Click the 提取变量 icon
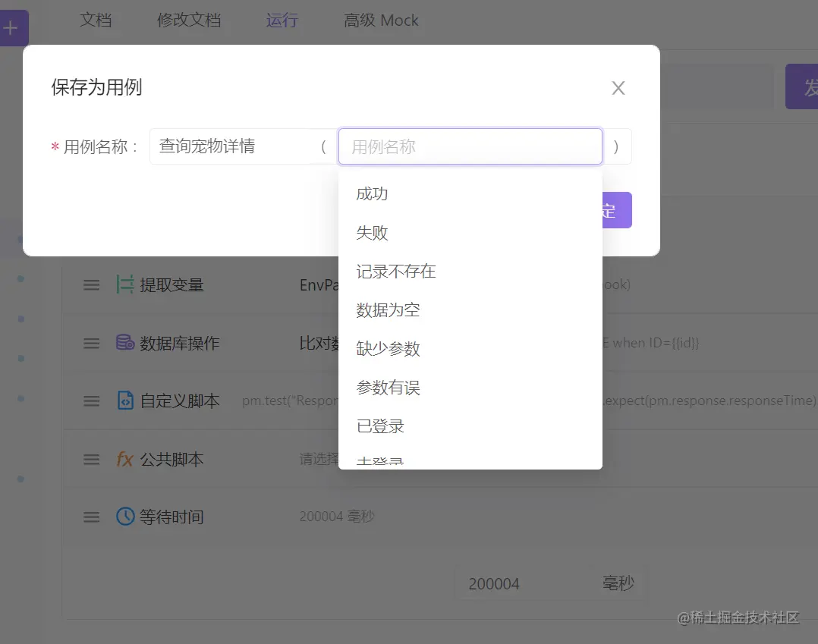This screenshot has width=818, height=644. 124,284
